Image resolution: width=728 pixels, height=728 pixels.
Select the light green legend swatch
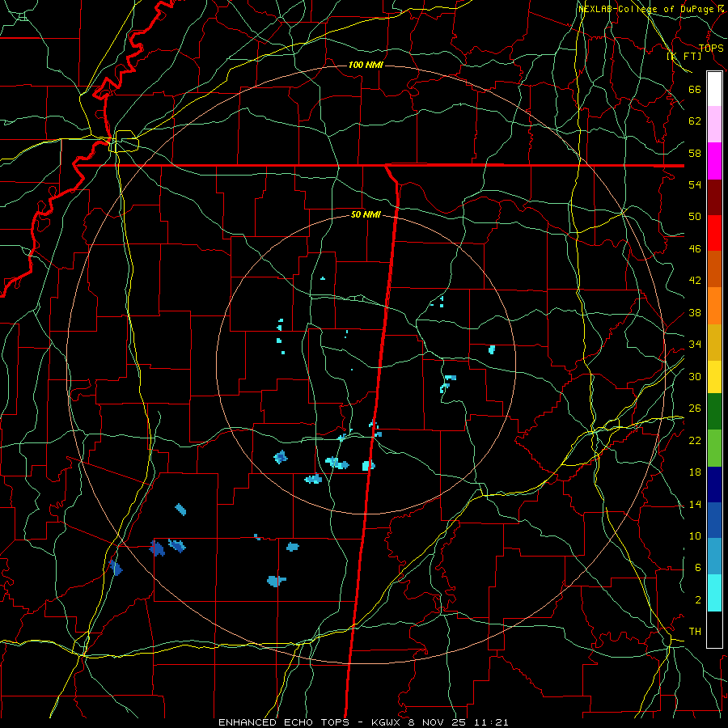pos(714,448)
